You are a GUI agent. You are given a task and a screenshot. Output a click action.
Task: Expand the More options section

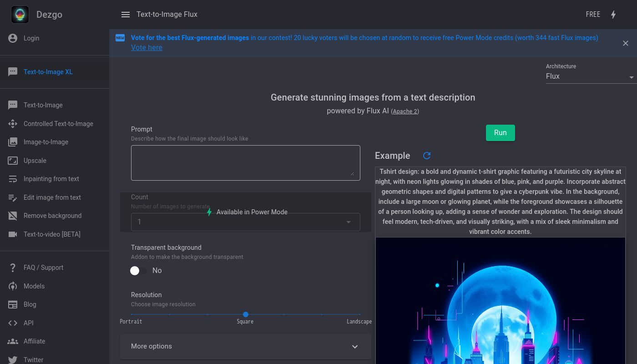[x=246, y=346]
